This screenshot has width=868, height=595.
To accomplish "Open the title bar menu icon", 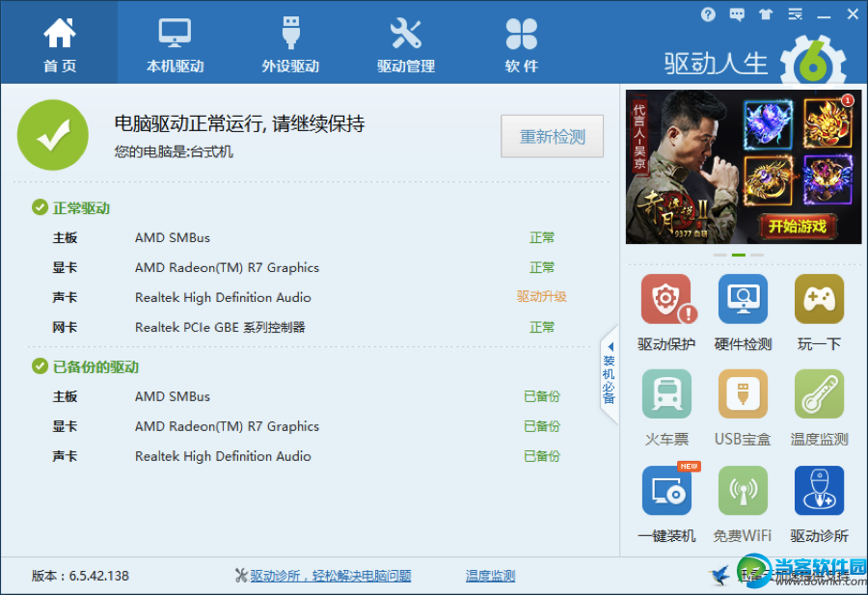I will pyautogui.click(x=796, y=14).
